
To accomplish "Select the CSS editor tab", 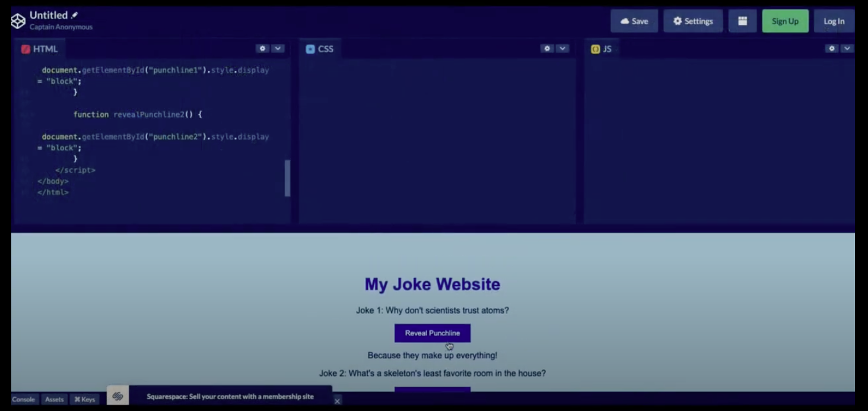I will click(x=320, y=49).
